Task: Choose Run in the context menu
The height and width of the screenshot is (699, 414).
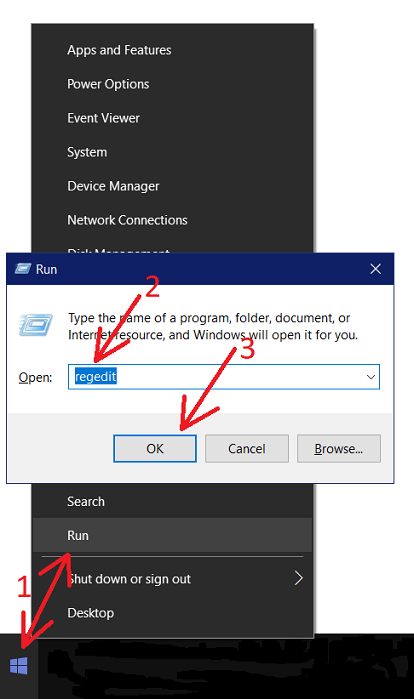Action: tap(172, 535)
